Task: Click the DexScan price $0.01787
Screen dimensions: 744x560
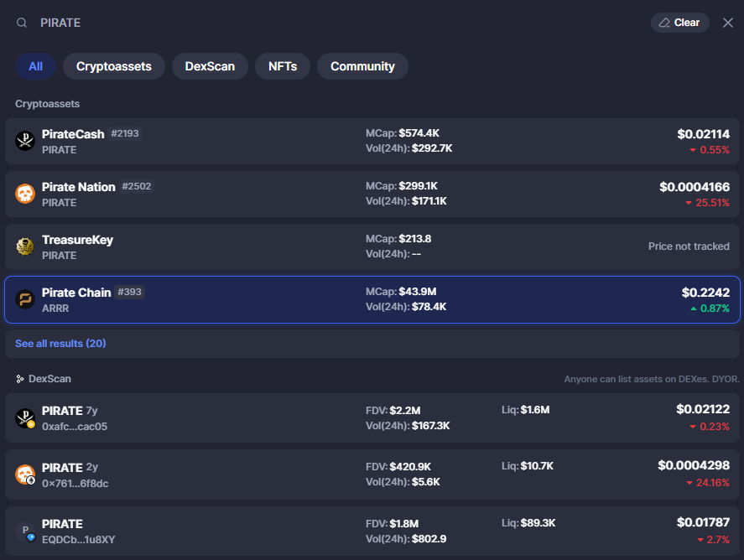Action: pyautogui.click(x=703, y=522)
